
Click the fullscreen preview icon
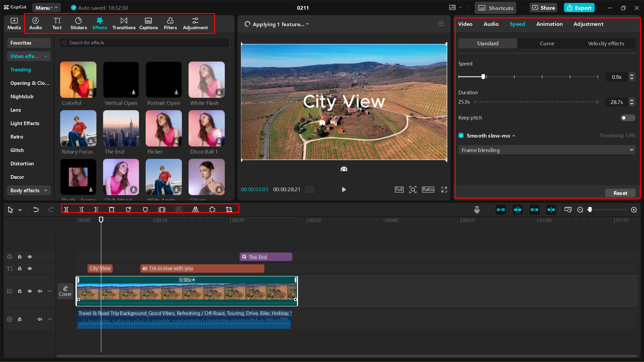444,190
